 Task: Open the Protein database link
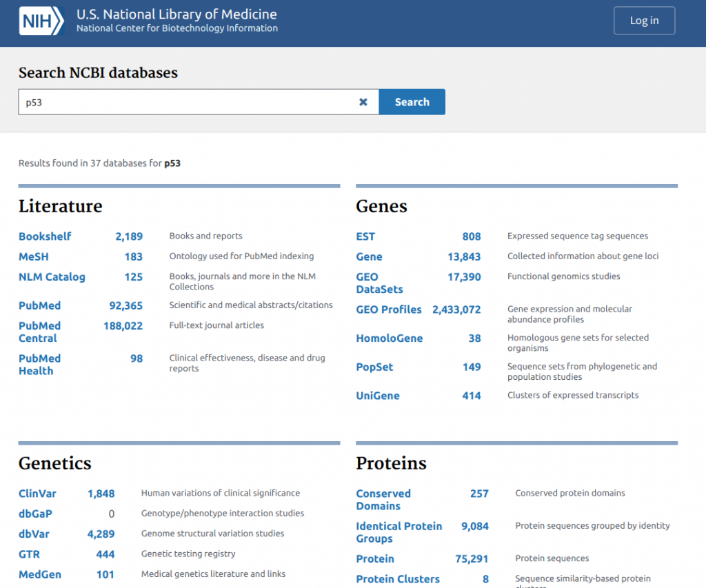tap(375, 559)
